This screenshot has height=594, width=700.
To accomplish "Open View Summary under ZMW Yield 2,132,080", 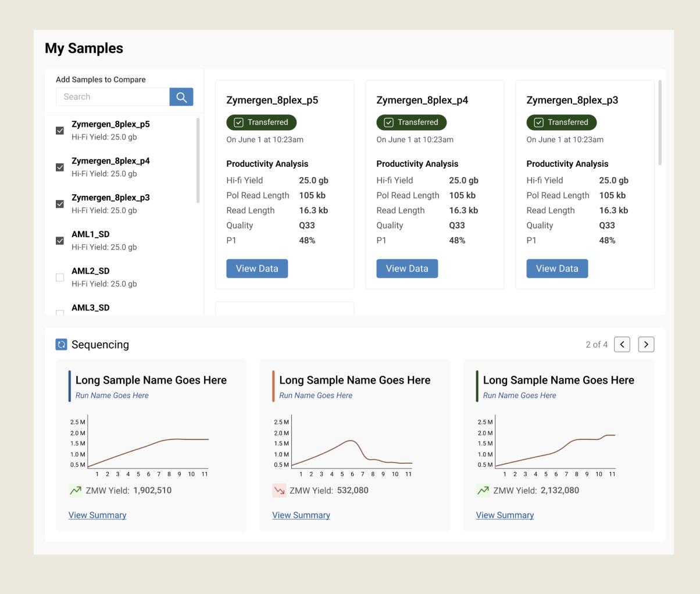I will (505, 515).
